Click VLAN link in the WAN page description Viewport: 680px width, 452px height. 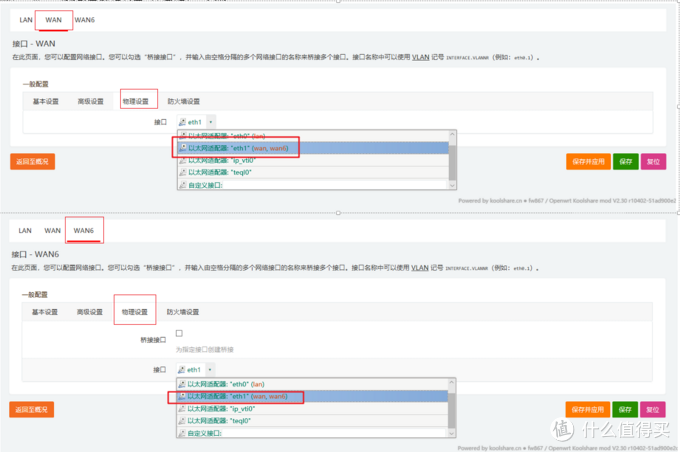[x=420, y=57]
